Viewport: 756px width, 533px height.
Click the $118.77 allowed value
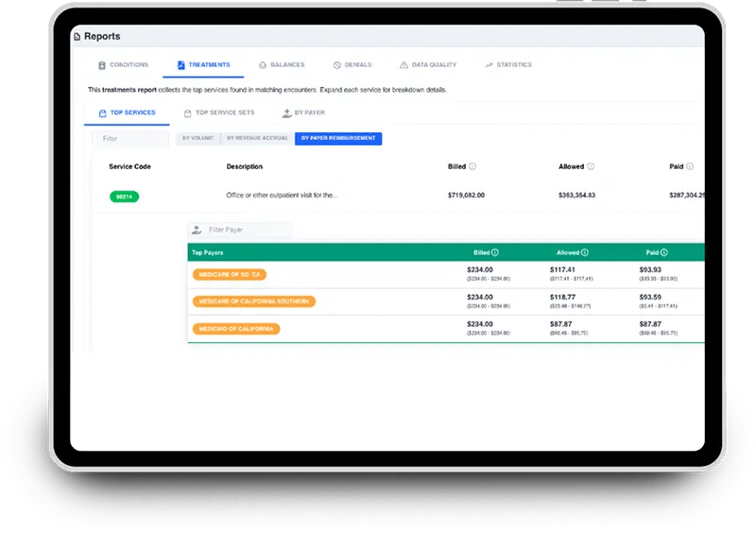tap(562, 298)
